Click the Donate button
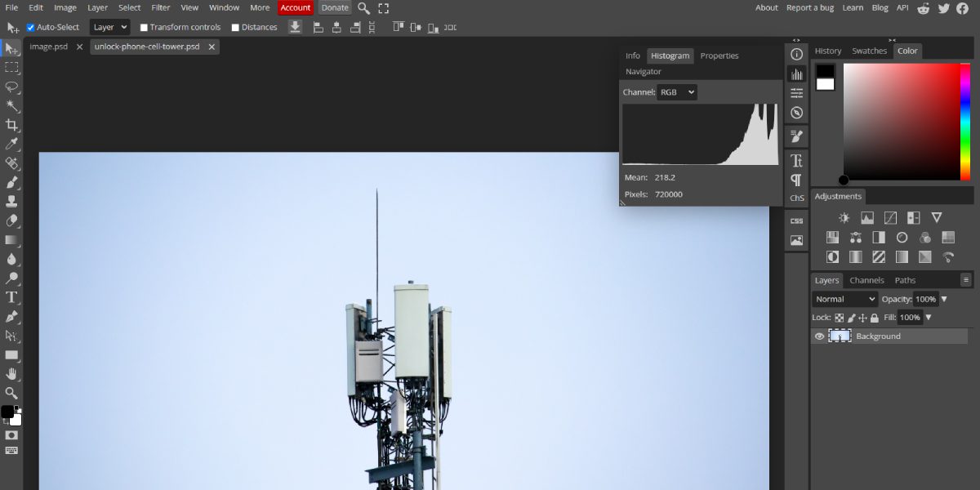Screen dimensions: 980x490 334,7
